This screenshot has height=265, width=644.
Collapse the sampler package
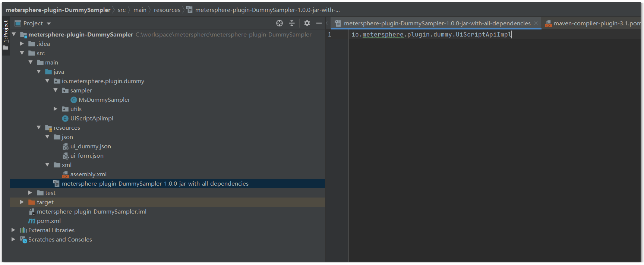[56, 90]
